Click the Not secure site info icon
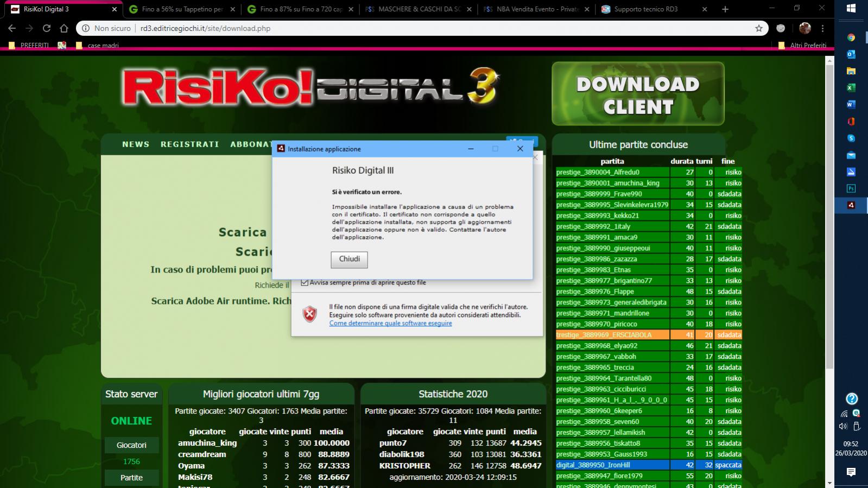This screenshot has height=488, width=868. tap(86, 28)
